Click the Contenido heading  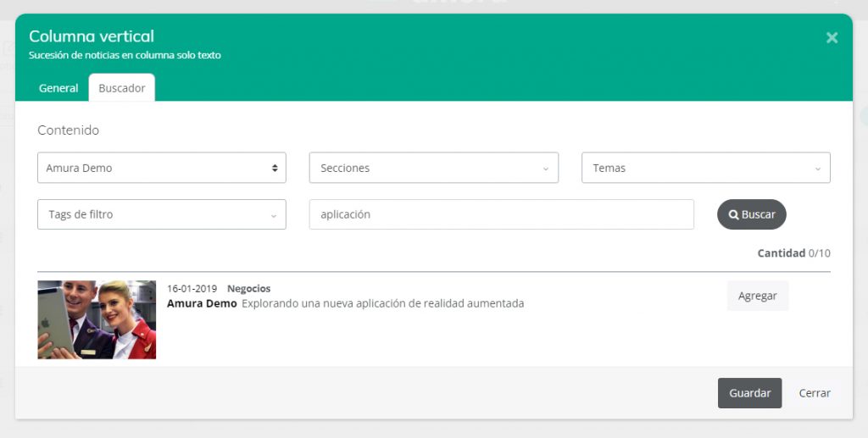(x=69, y=130)
